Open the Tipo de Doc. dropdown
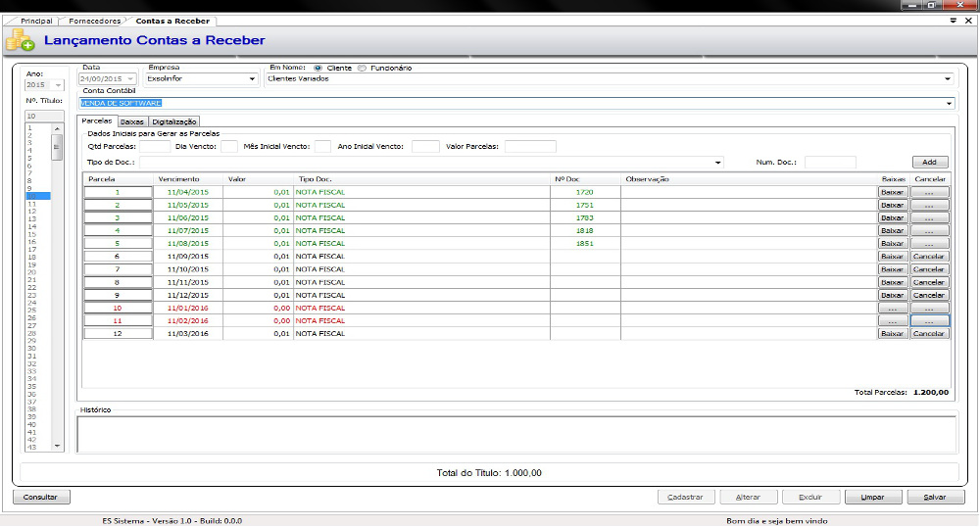 (718, 163)
